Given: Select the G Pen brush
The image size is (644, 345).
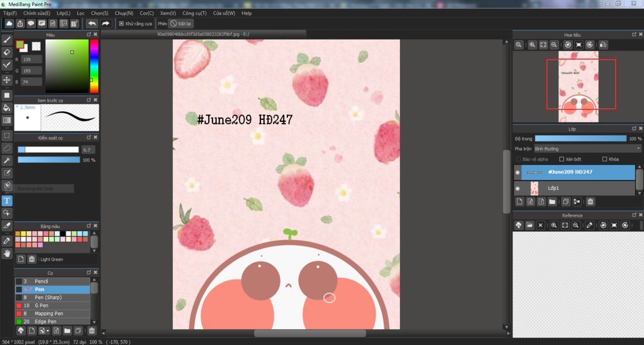Looking at the screenshot, I should tap(53, 305).
